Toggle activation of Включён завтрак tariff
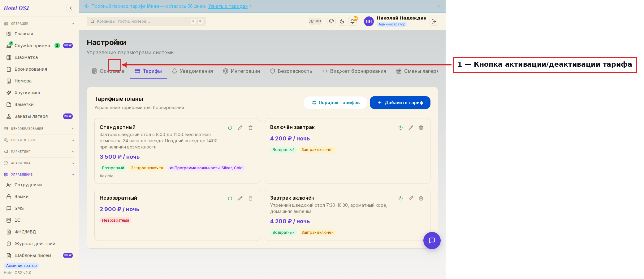The width and height of the screenshot is (644, 279). pyautogui.click(x=400, y=128)
